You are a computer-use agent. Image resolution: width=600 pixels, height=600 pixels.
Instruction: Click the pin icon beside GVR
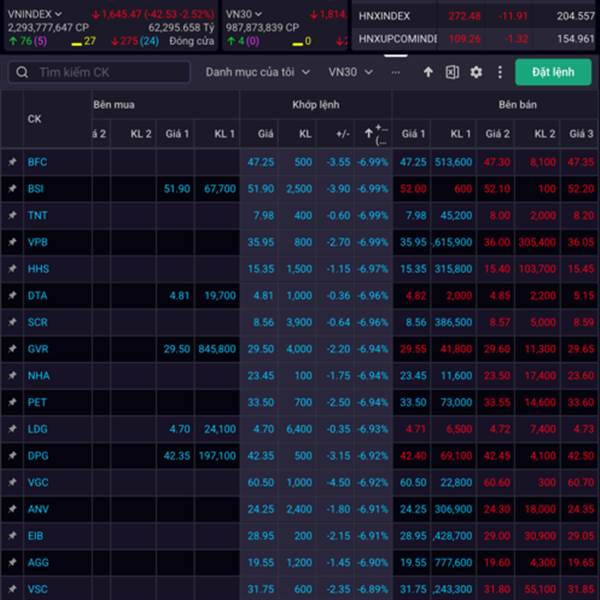pos(12,349)
